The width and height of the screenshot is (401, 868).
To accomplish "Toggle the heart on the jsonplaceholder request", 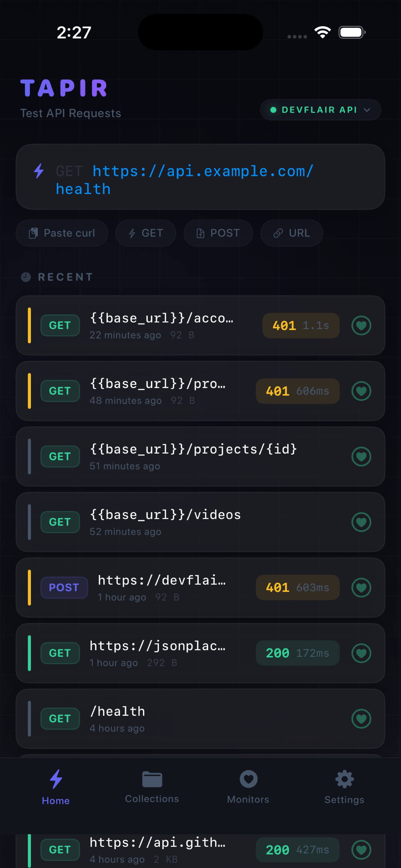I will point(361,653).
